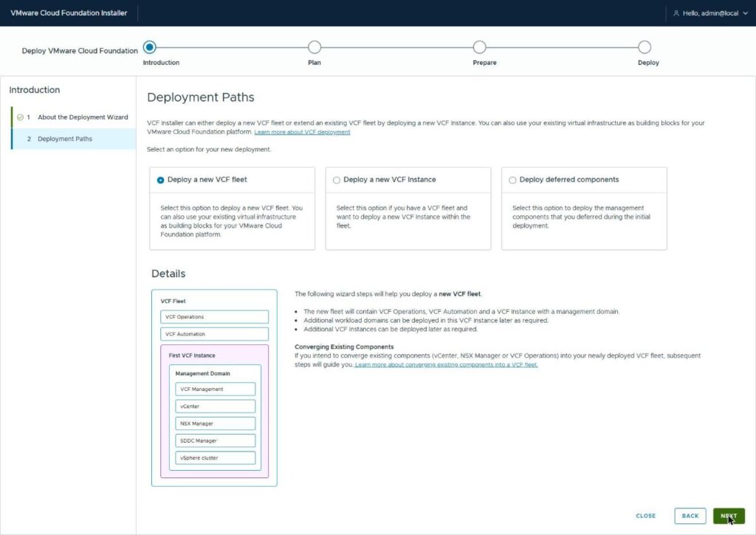Click the NEXT button
Image resolution: width=756 pixels, height=535 pixels.
[x=729, y=516]
